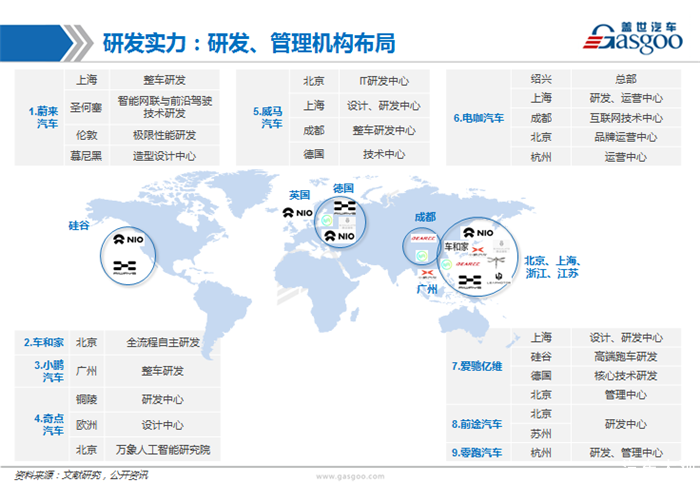Select the 伦敦 cell
Viewport: 700px width, 482px height.
[86, 135]
